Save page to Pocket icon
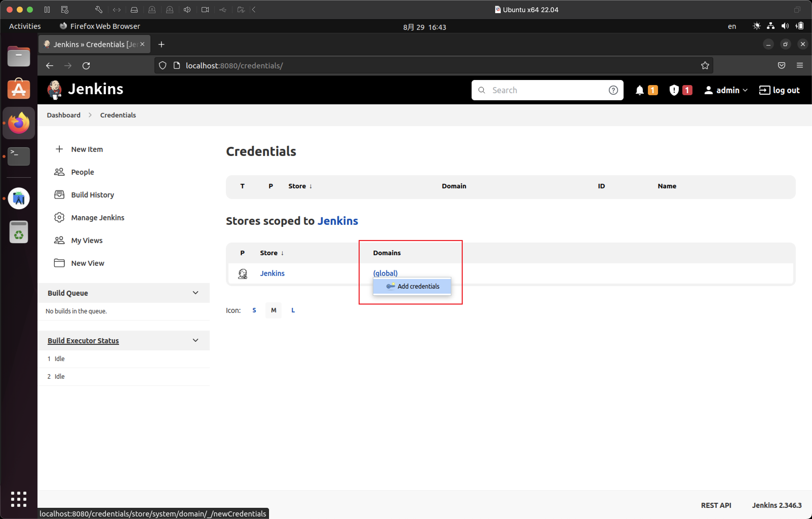The height and width of the screenshot is (519, 812). coord(781,65)
